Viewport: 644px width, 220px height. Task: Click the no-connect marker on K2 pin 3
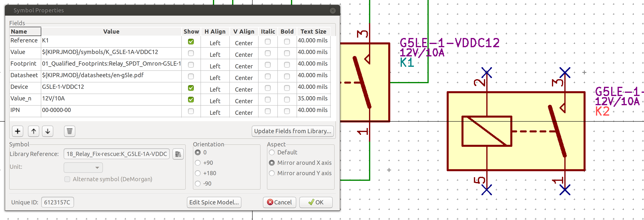coord(565,73)
